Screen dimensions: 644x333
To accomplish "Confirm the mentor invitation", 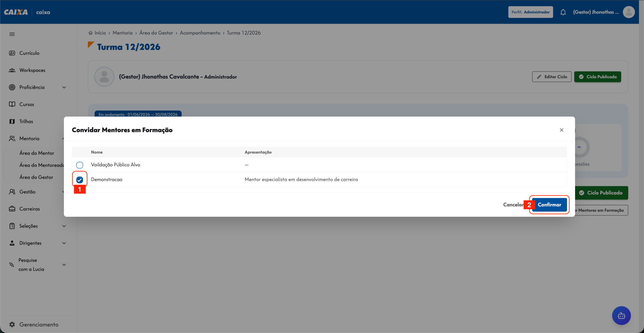I will click(x=549, y=205).
